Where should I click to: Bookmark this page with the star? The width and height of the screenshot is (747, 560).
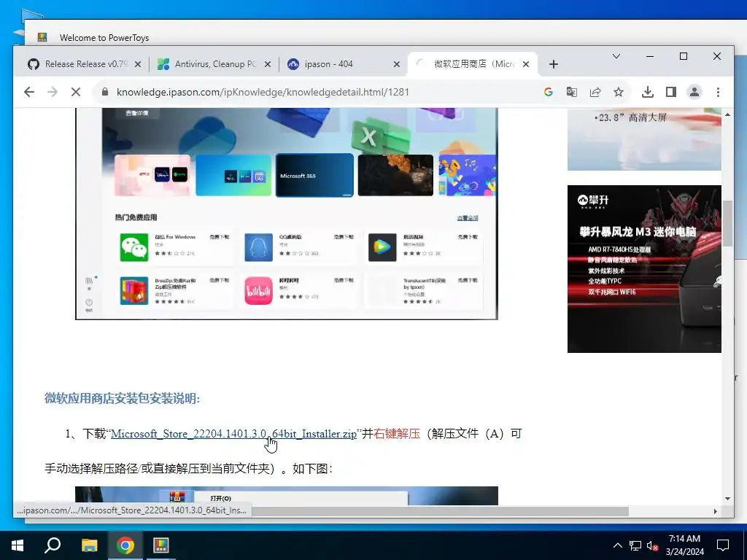tap(619, 92)
